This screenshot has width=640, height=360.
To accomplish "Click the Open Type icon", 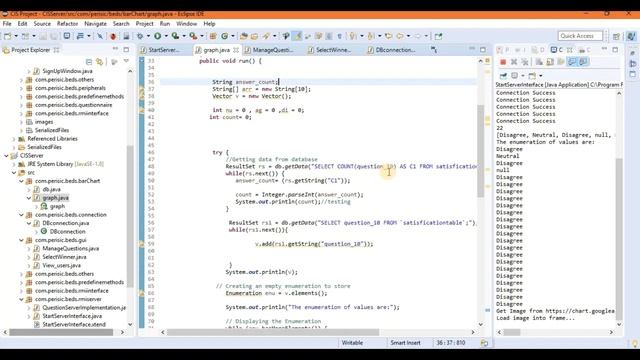I will (244, 36).
